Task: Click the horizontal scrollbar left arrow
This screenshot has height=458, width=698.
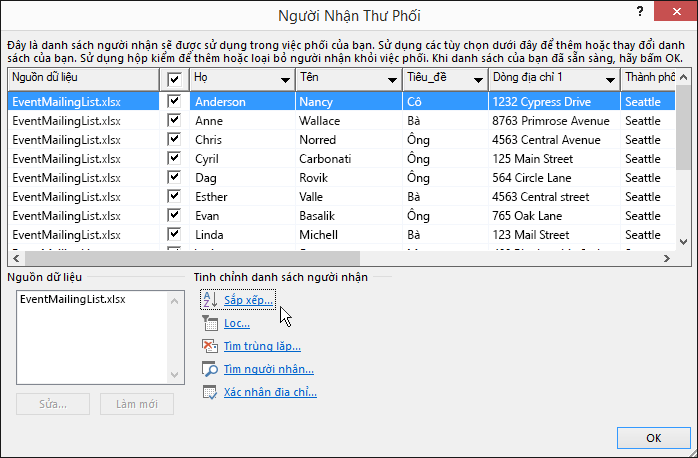Action: (16, 258)
